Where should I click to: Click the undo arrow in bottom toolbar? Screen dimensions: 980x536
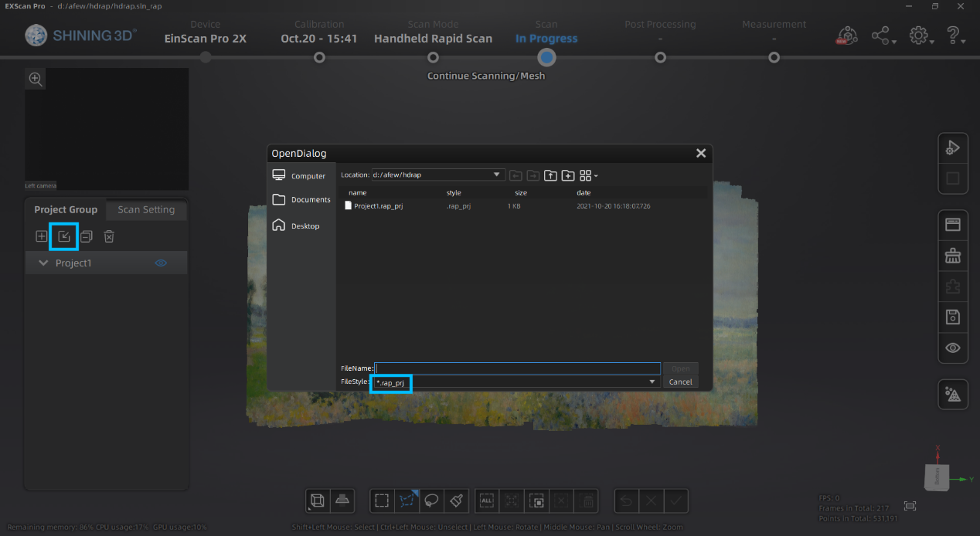tap(627, 500)
